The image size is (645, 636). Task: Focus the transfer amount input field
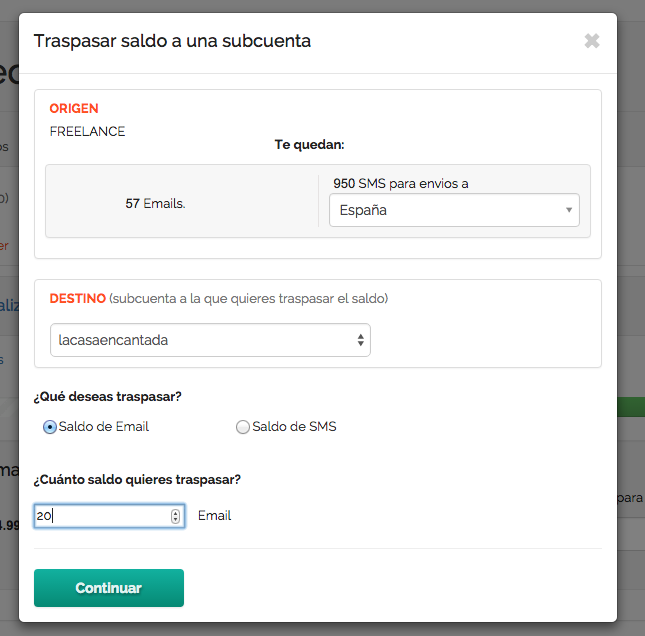(x=100, y=516)
